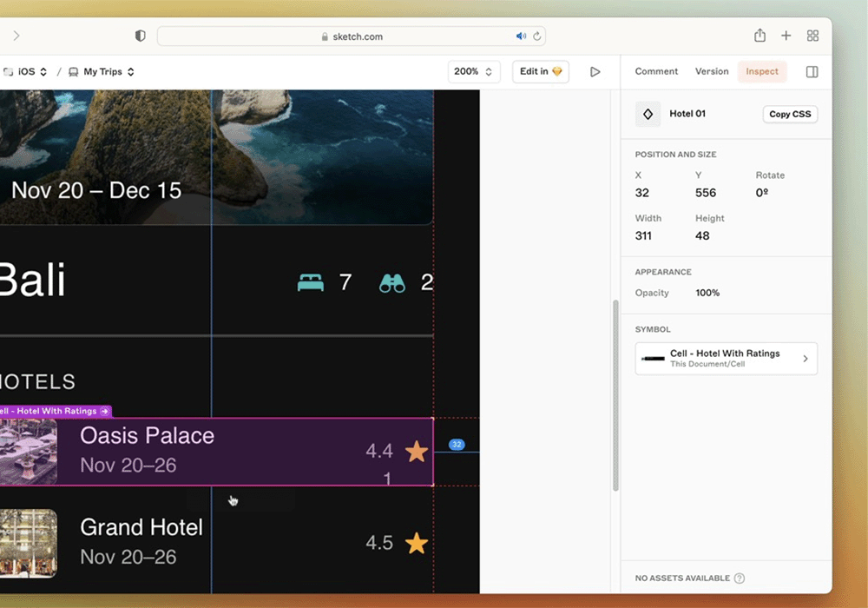The height and width of the screenshot is (608, 868).
Task: Open the privacy shield icon
Action: click(x=141, y=36)
